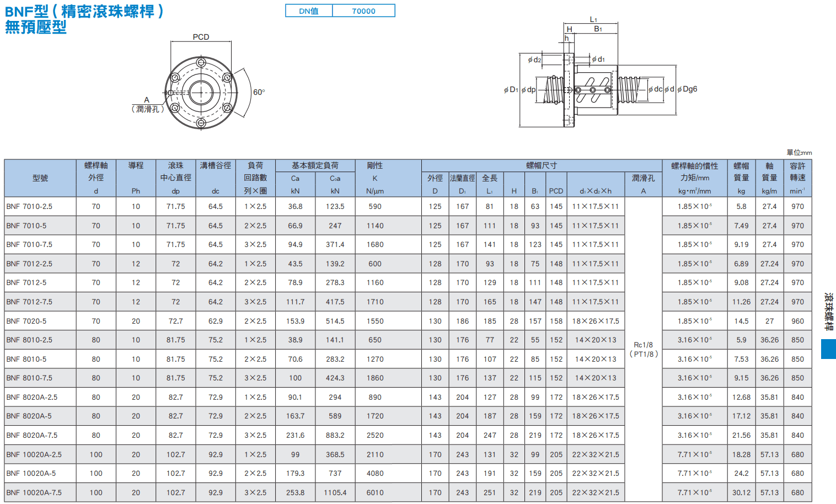This screenshot has width=836, height=504.
Task: Select row label "BNF 7010-2.5"
Action: pos(29,206)
